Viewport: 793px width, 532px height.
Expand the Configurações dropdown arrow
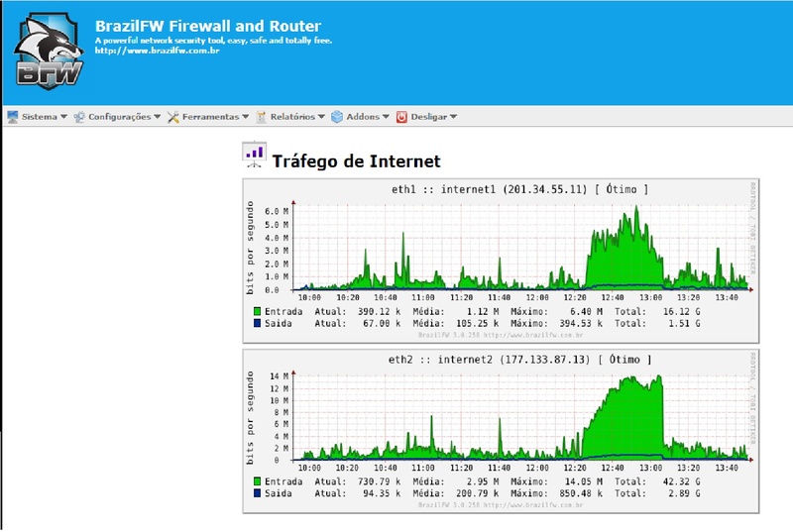click(158, 117)
